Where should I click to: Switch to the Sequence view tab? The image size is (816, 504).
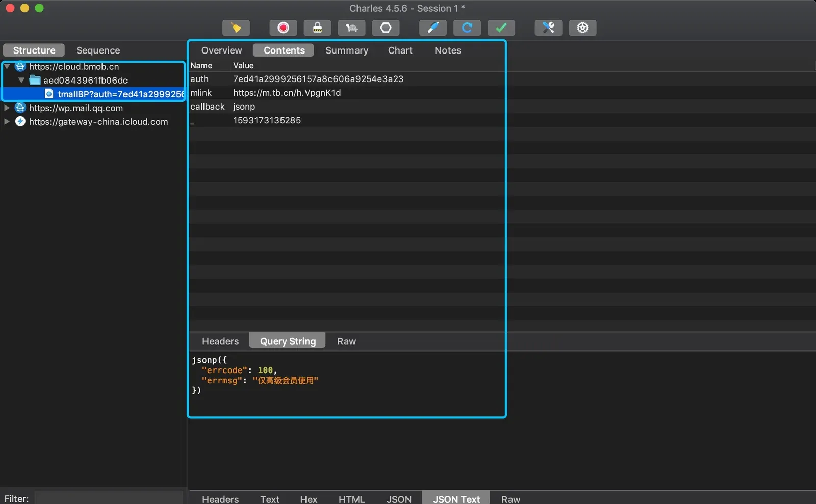(98, 50)
